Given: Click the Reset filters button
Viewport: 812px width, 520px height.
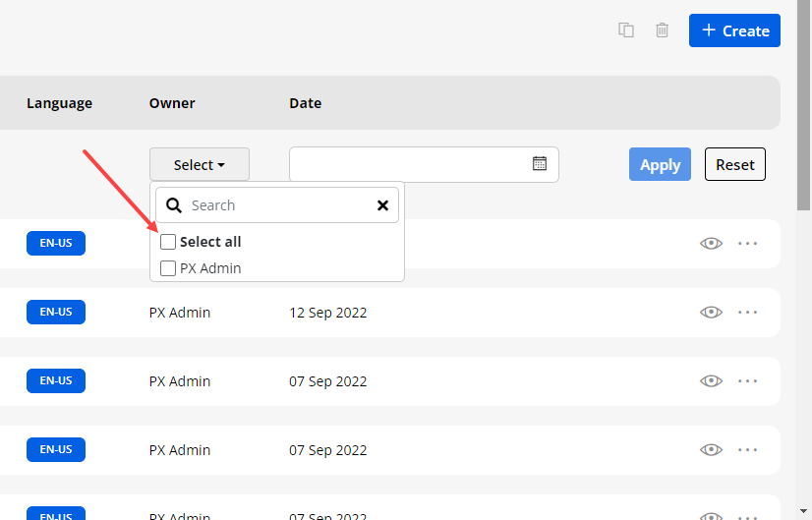Looking at the screenshot, I should pos(734,165).
